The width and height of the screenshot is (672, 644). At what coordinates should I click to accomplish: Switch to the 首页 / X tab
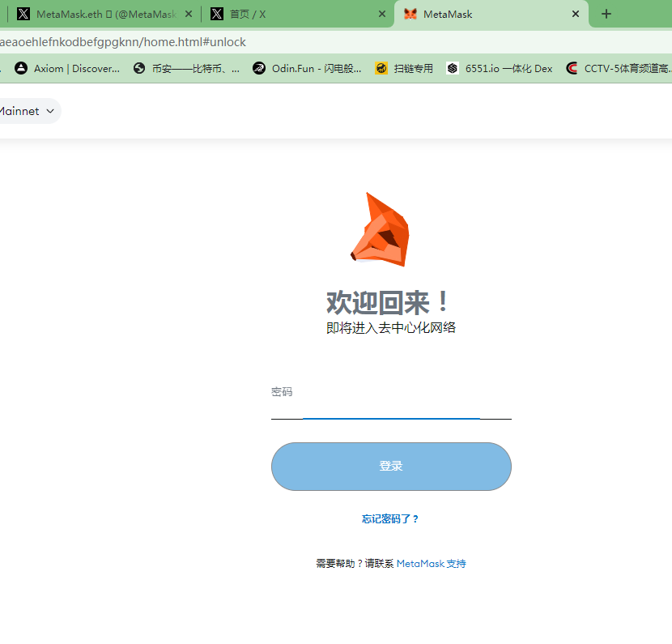pos(296,14)
